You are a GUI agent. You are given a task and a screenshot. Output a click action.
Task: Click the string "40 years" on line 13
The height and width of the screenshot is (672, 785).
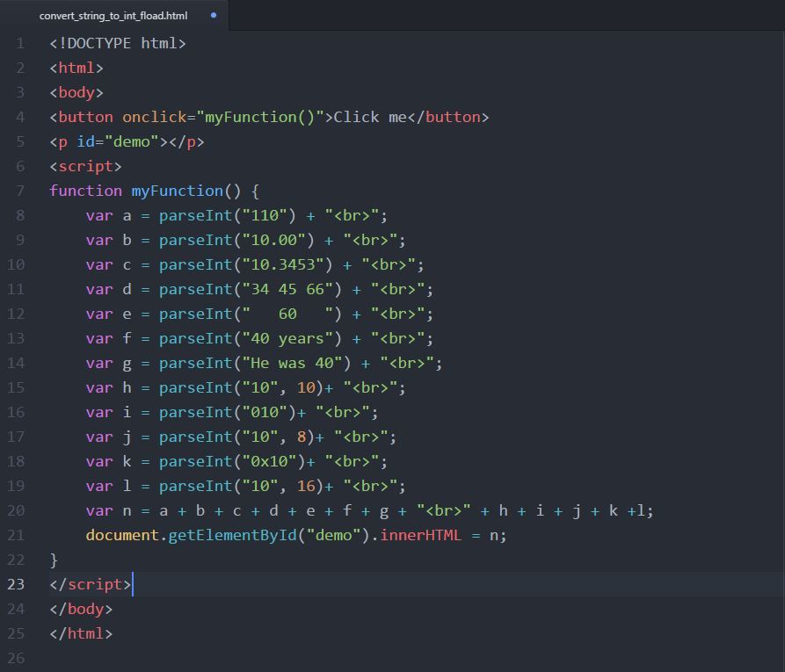(x=287, y=338)
